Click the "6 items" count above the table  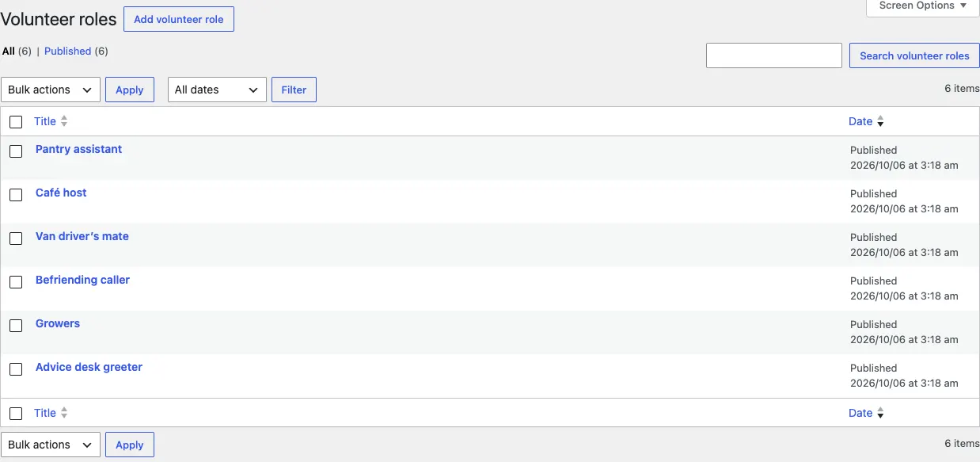(962, 89)
